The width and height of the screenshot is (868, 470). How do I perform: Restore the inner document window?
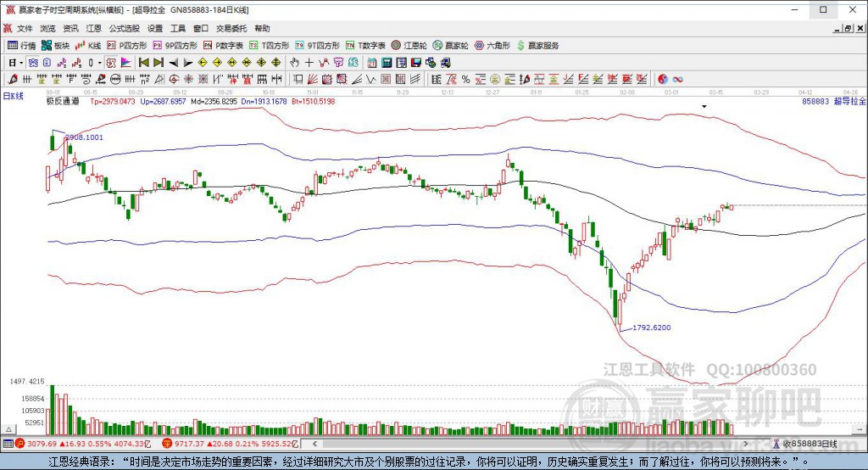(x=848, y=29)
